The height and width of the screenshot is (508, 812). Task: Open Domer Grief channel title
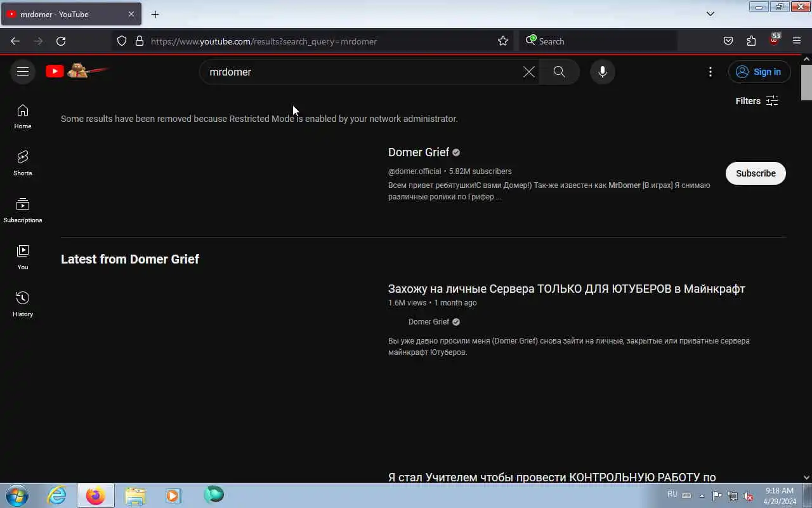419,152
